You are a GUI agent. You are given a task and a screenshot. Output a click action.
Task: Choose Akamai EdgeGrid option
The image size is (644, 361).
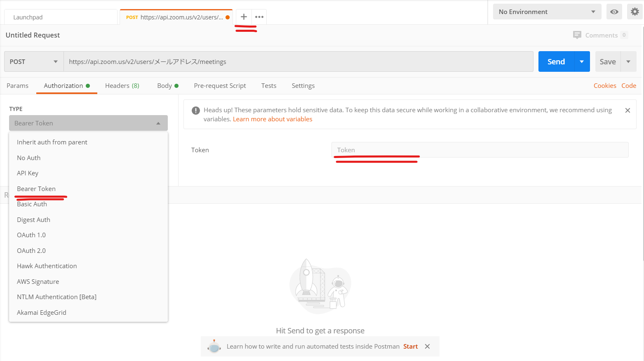(x=88, y=312)
